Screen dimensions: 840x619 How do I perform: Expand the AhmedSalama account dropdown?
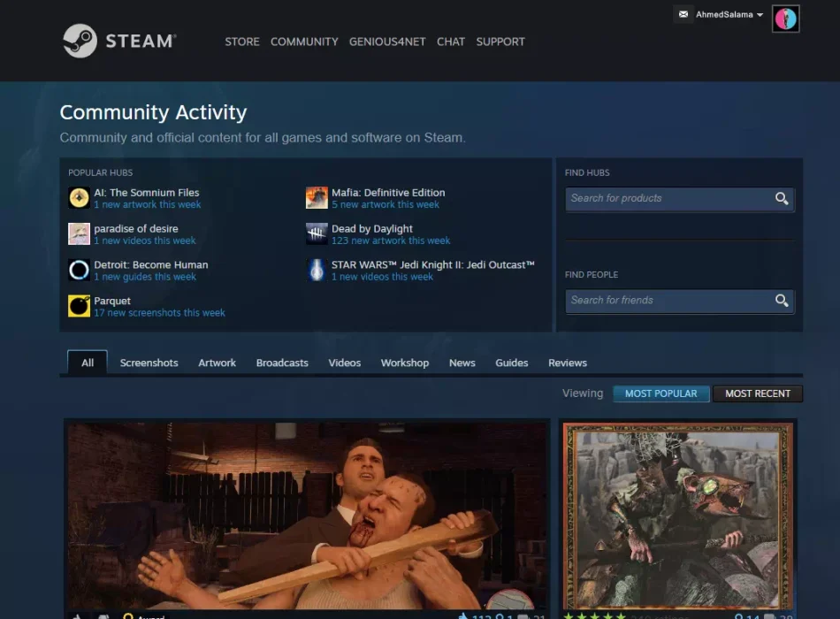[x=729, y=15]
